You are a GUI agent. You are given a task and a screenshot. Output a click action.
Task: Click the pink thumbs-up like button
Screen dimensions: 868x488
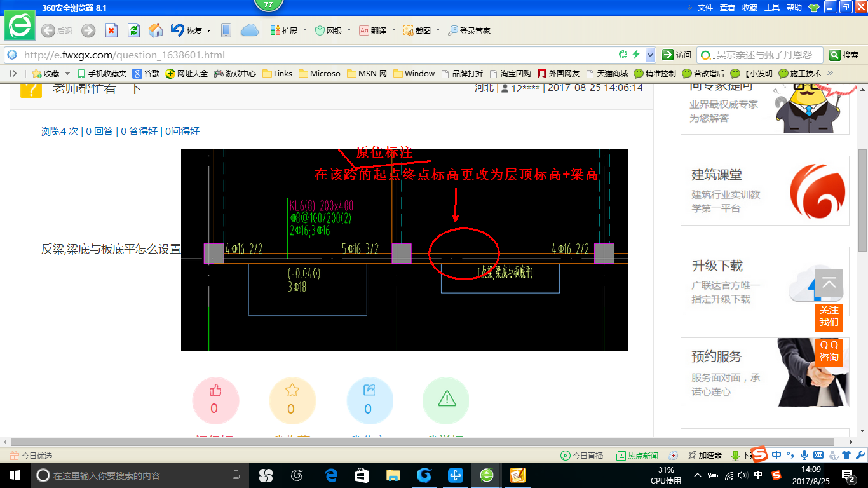(x=215, y=400)
